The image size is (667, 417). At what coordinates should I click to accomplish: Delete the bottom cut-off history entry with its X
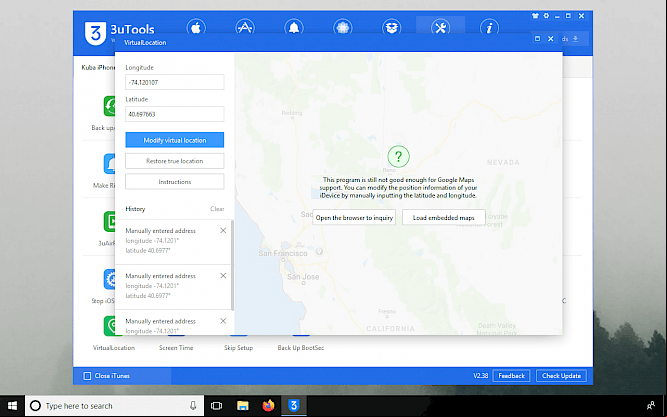click(x=223, y=321)
